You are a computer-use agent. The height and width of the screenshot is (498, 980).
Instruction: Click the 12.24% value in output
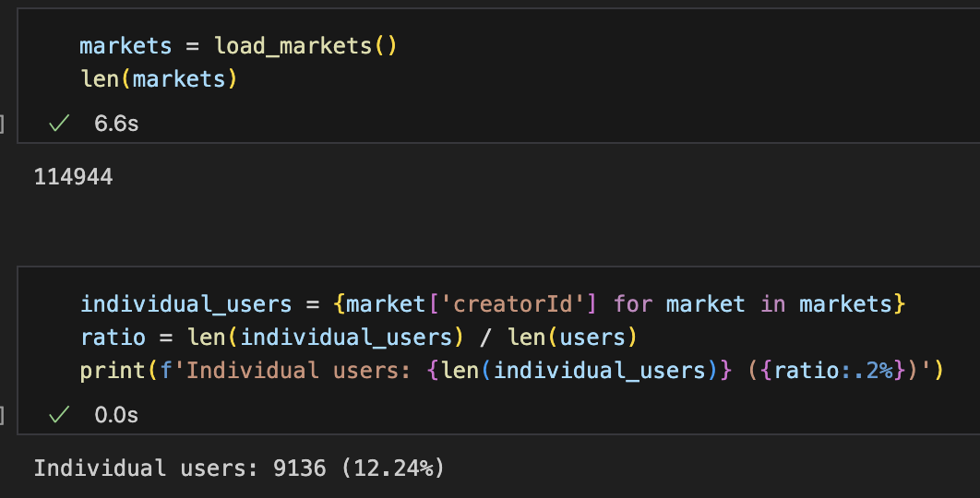(x=392, y=468)
